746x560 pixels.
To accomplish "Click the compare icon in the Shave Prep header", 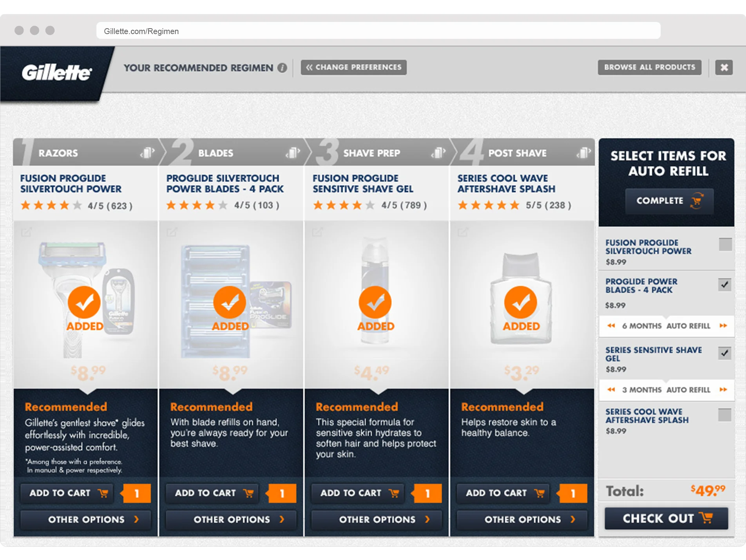I will pos(438,153).
